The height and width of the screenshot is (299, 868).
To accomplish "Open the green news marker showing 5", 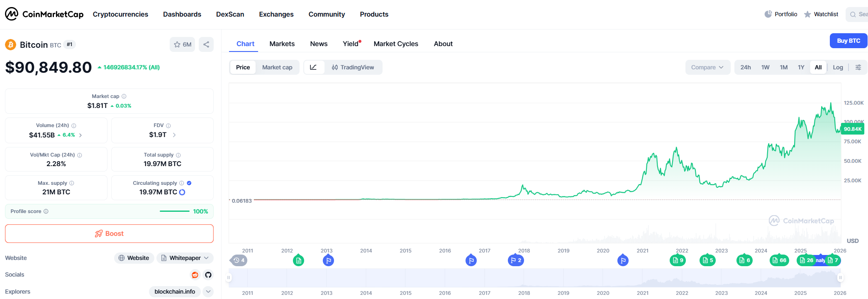I will point(707,260).
